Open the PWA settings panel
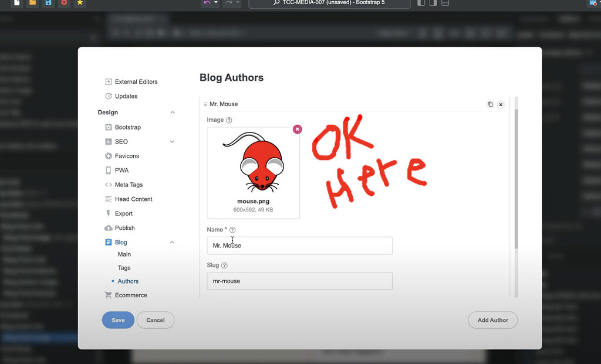This screenshot has height=364, width=601. tap(121, 170)
